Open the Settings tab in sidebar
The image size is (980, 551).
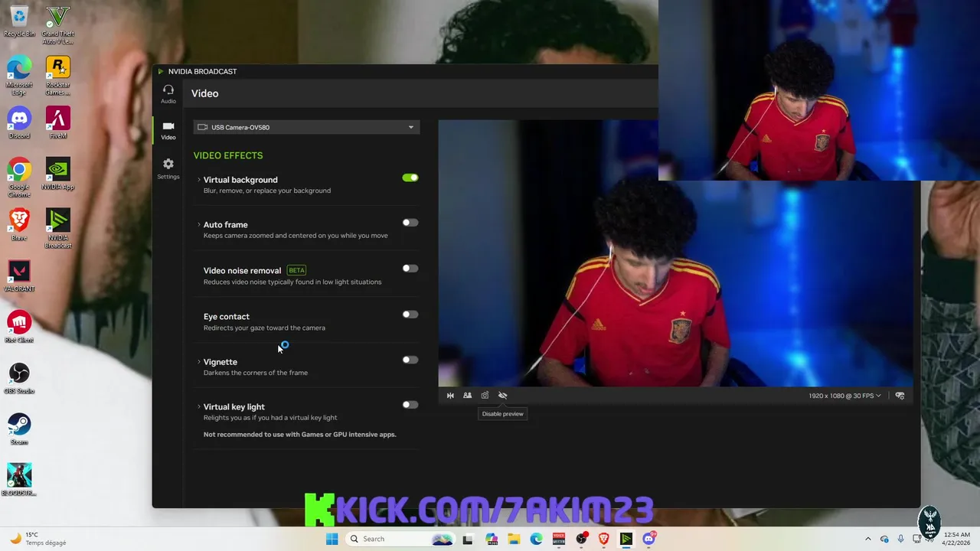click(168, 169)
